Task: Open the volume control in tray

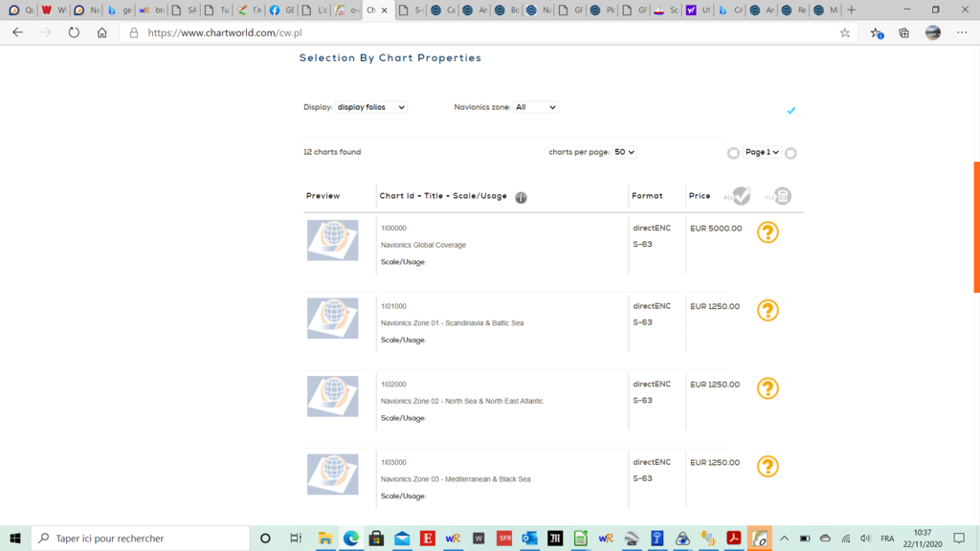Action: (x=865, y=538)
